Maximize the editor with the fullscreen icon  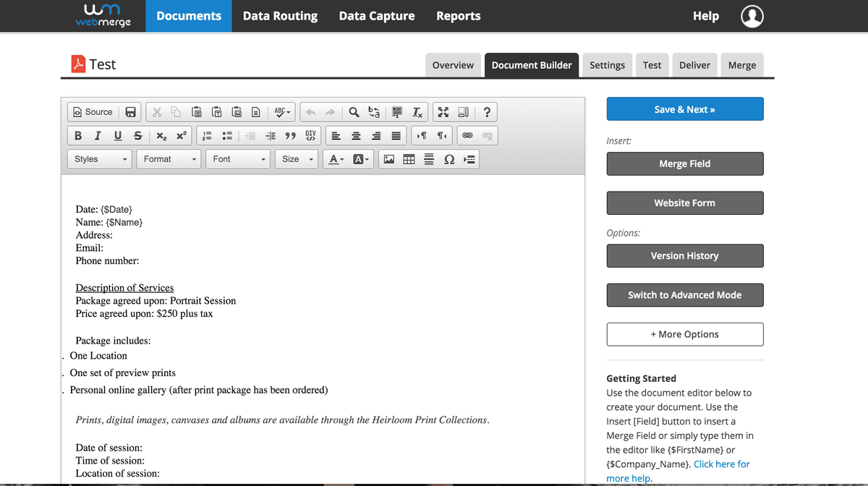click(443, 112)
